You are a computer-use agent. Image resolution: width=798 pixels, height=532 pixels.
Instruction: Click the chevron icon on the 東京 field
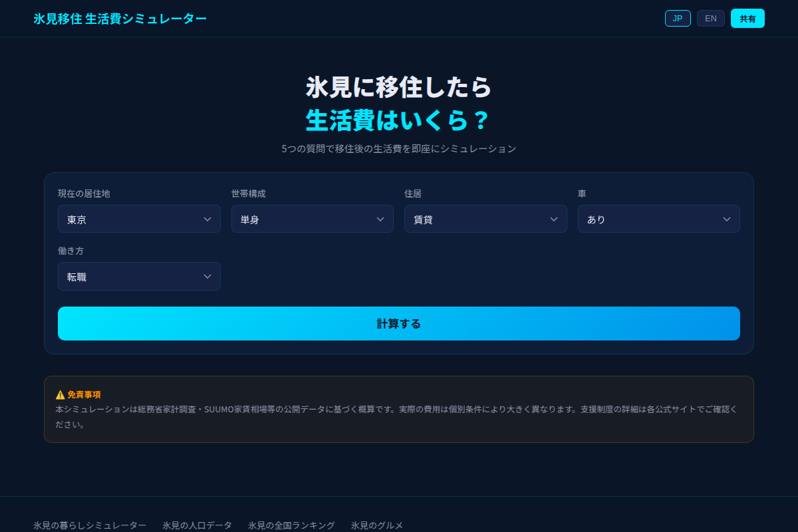click(207, 218)
